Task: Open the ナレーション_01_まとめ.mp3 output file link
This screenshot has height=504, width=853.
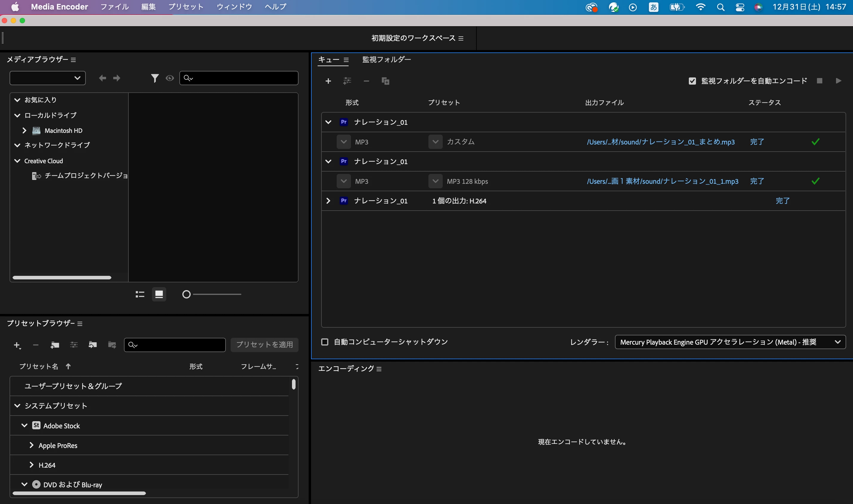Action: (661, 142)
